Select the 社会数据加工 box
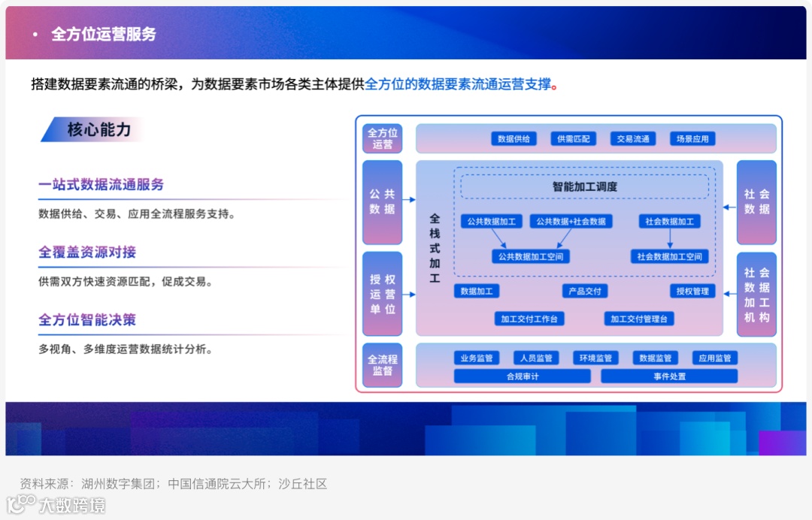 [670, 222]
